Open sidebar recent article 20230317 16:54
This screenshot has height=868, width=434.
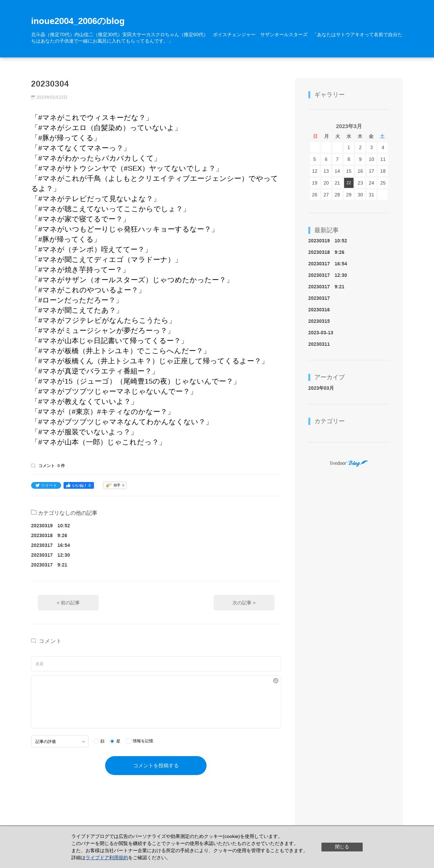[328, 264]
